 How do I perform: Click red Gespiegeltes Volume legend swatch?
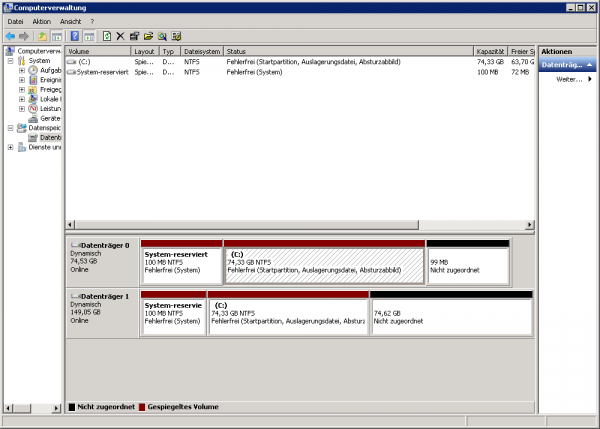[142, 407]
